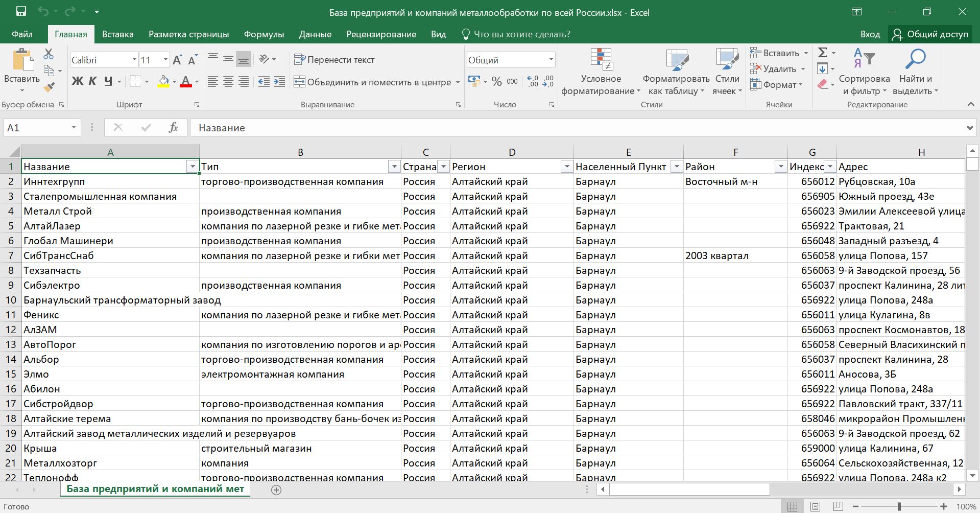Viewport: 980px width, 513px height.
Task: Click the Cut scissors icon
Action: coord(49,54)
